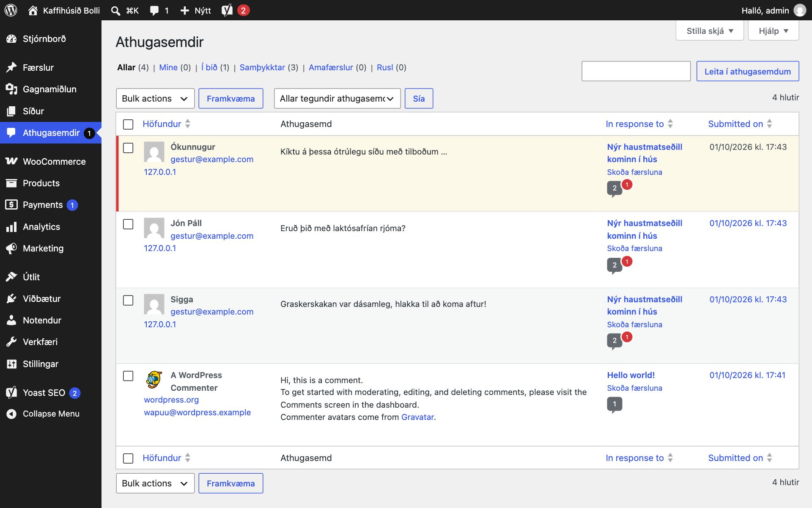Click the Collapse Menu arrow icon
The width and height of the screenshot is (812, 508).
pos(11,414)
